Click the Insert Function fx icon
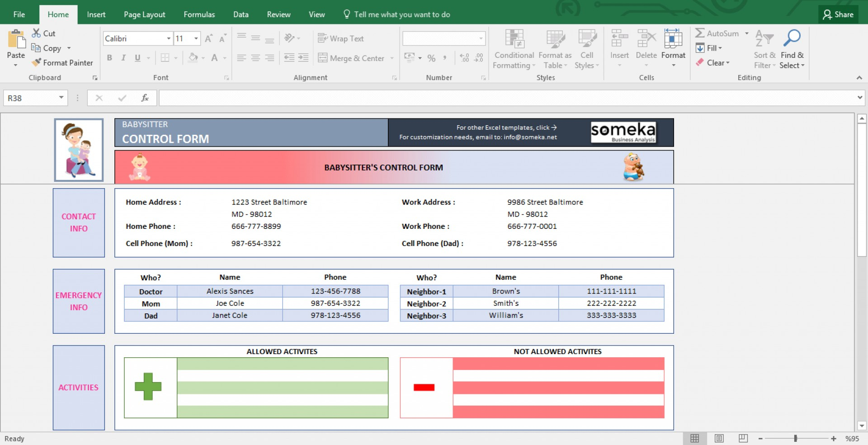868x445 pixels. 145,98
